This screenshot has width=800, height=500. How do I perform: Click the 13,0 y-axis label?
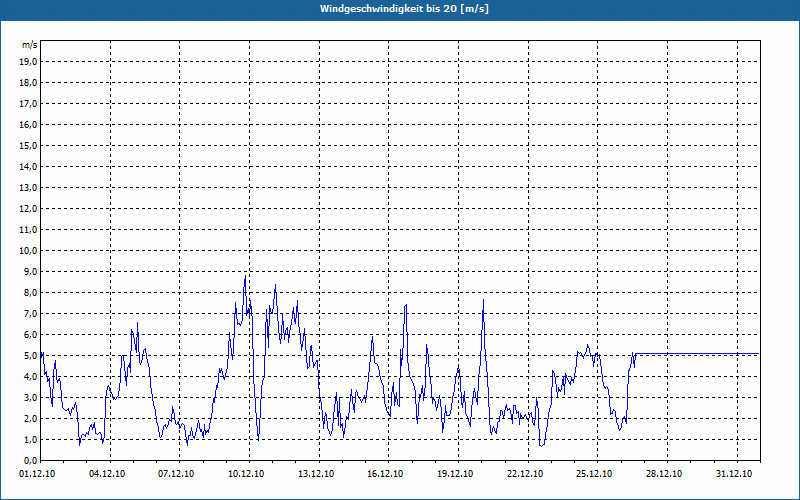click(x=29, y=187)
